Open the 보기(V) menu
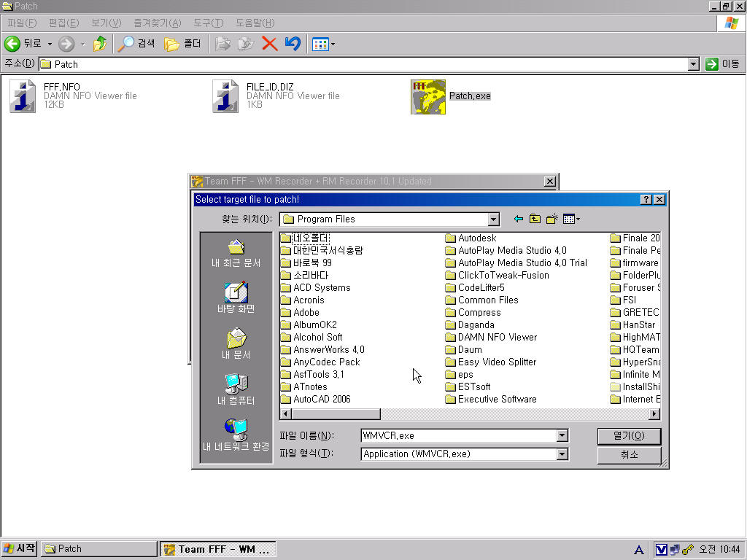The width and height of the screenshot is (747, 560). coord(106,23)
